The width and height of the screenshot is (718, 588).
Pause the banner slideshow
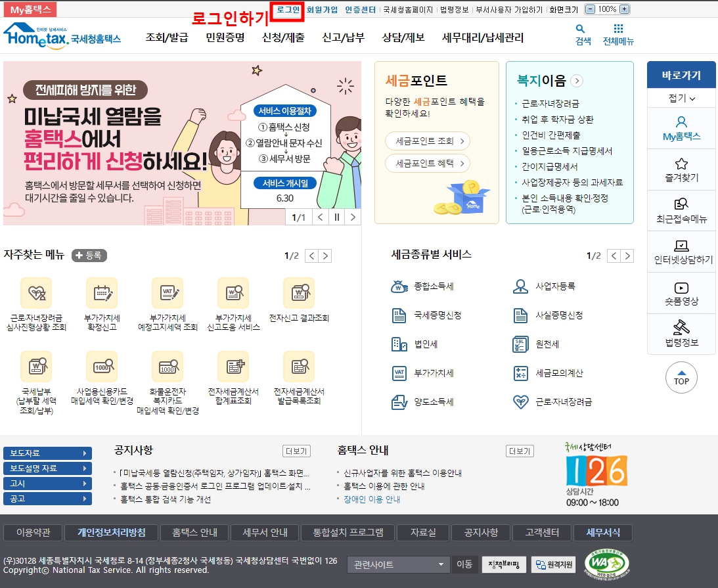coord(336,217)
